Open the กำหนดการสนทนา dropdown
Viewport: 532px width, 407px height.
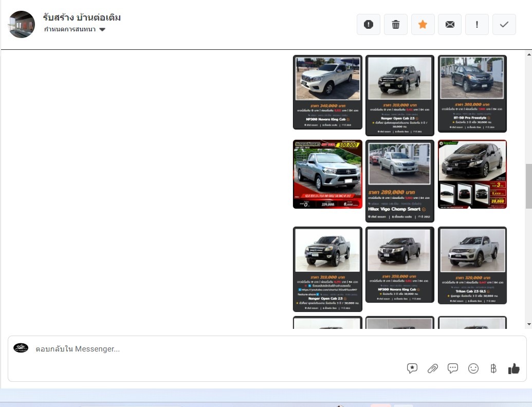pos(75,29)
